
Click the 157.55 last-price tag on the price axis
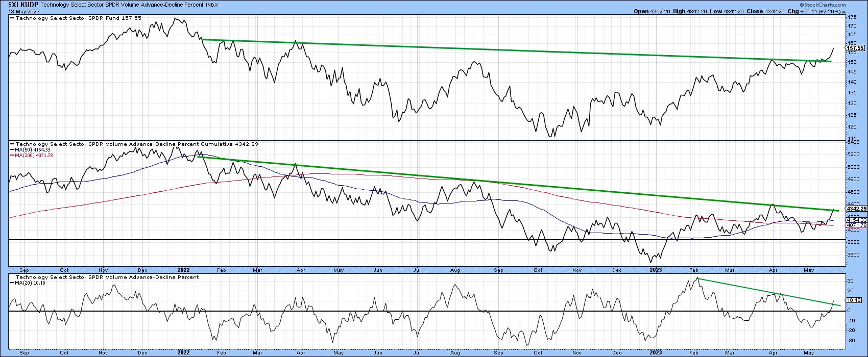[855, 48]
